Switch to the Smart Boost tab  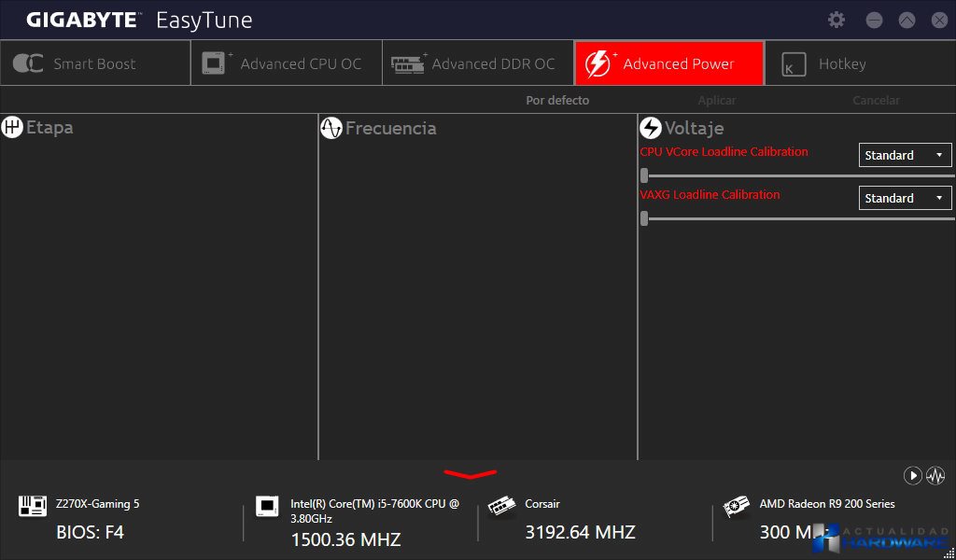95,63
